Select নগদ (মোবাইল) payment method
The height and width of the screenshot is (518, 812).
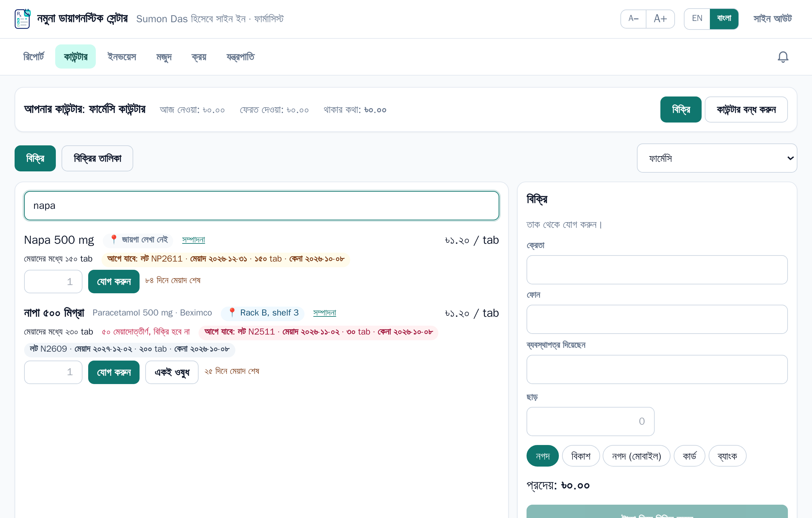click(x=636, y=456)
